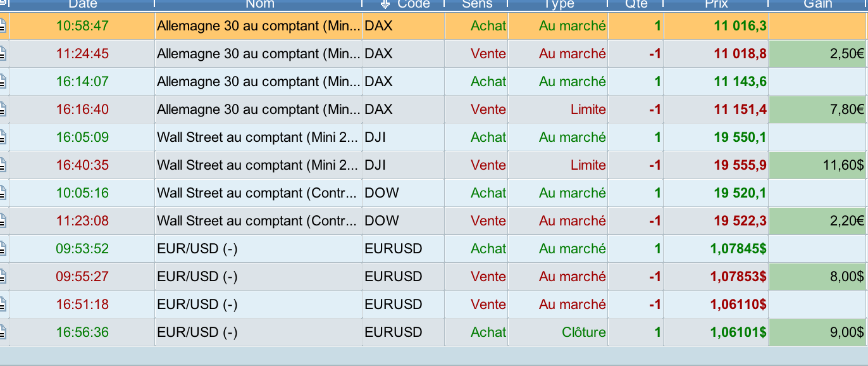
Task: Click Au marché in the 09:55:27 row
Action: [x=572, y=277]
